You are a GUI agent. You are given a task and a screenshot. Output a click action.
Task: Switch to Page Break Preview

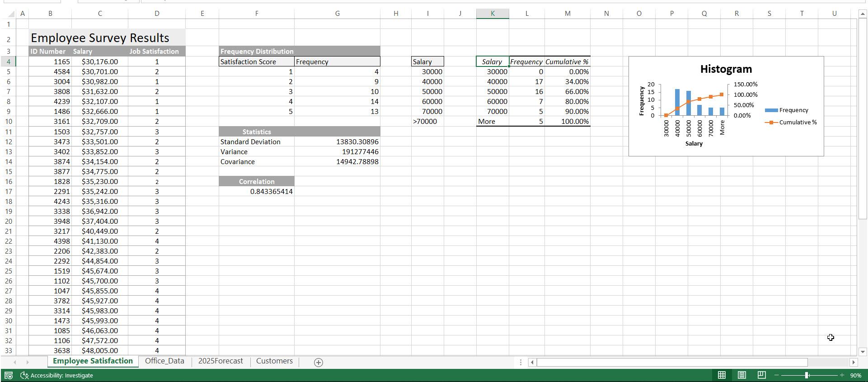[x=761, y=375]
